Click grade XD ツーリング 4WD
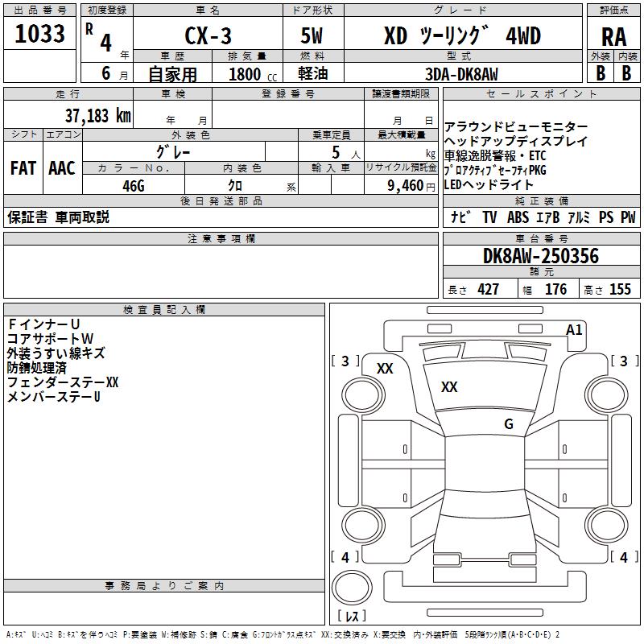 coord(462,35)
